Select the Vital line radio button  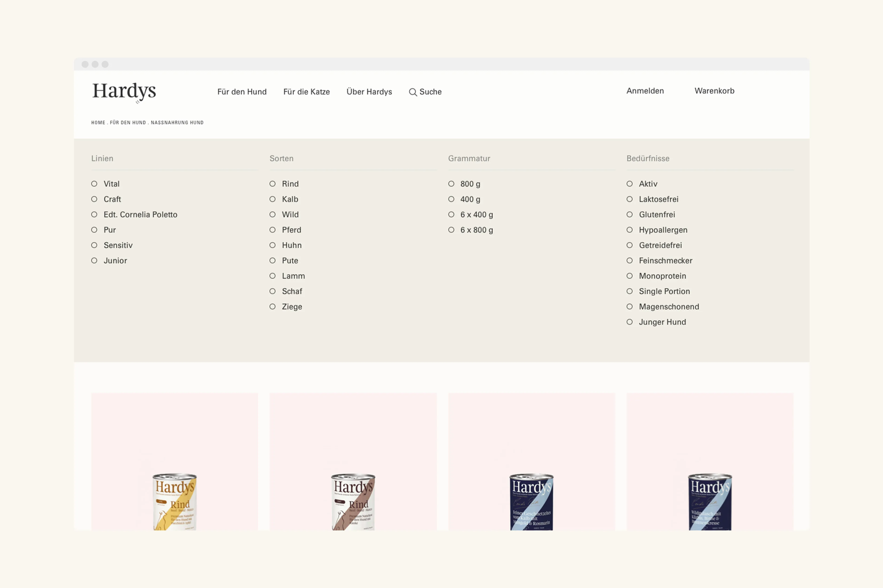click(x=94, y=184)
